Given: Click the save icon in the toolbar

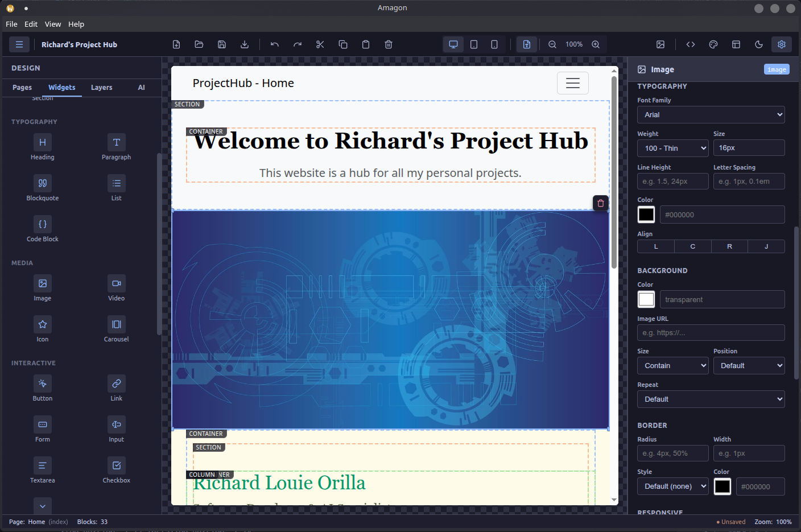Looking at the screenshot, I should click(x=221, y=44).
